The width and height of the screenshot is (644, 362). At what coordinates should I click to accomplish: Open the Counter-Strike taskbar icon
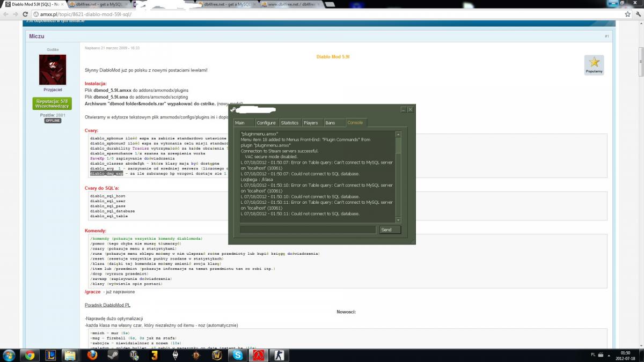[x=280, y=355]
